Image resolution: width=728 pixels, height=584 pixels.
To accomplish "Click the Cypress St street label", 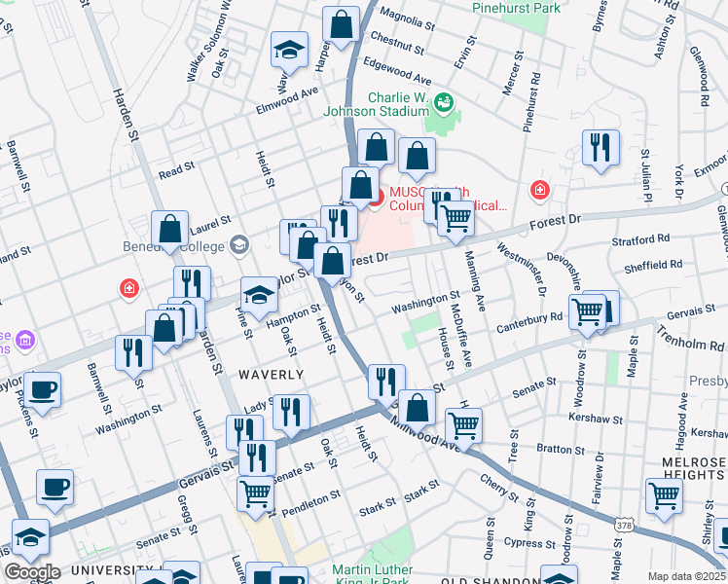I will pos(529,543).
